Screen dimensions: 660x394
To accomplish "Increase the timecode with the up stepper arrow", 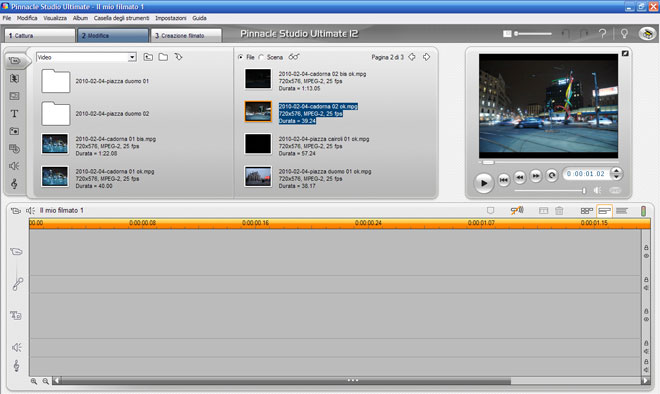I will pyautogui.click(x=617, y=170).
